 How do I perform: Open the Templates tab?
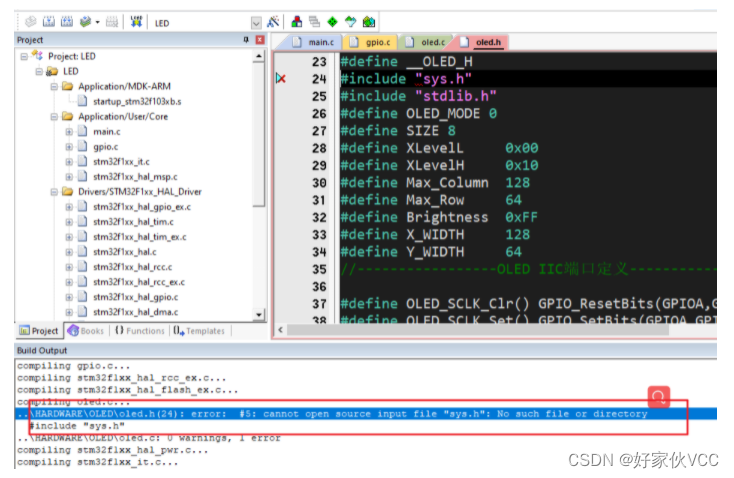click(x=199, y=331)
